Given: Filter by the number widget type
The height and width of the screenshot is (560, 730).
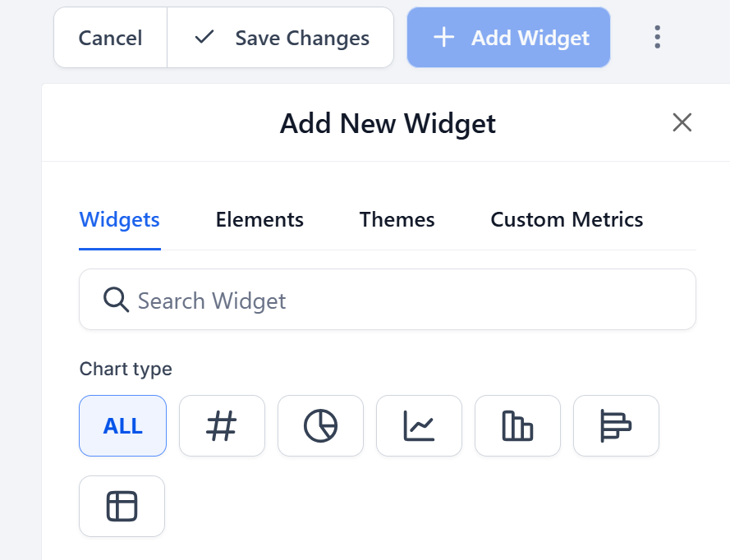Looking at the screenshot, I should click(222, 425).
